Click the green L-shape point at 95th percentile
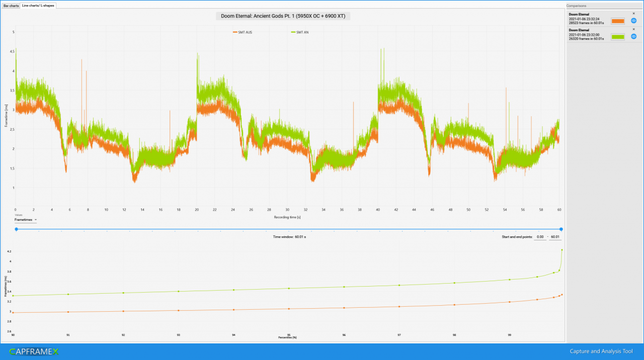 coord(289,288)
